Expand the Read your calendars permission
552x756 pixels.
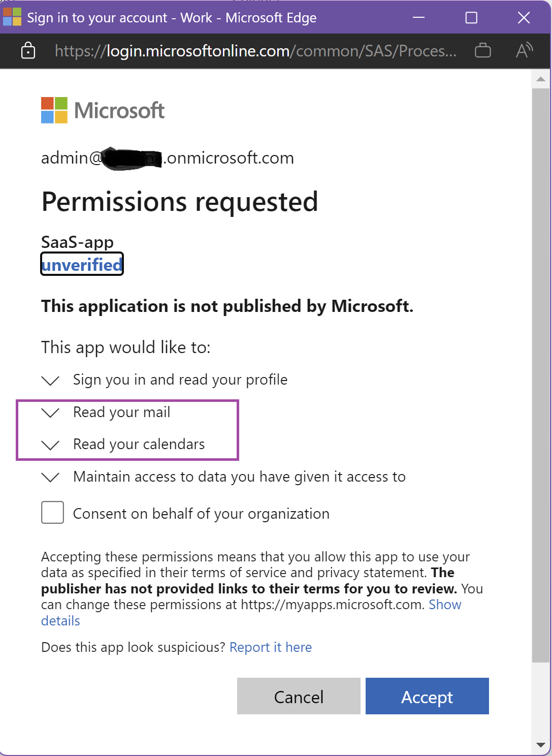coord(50,445)
